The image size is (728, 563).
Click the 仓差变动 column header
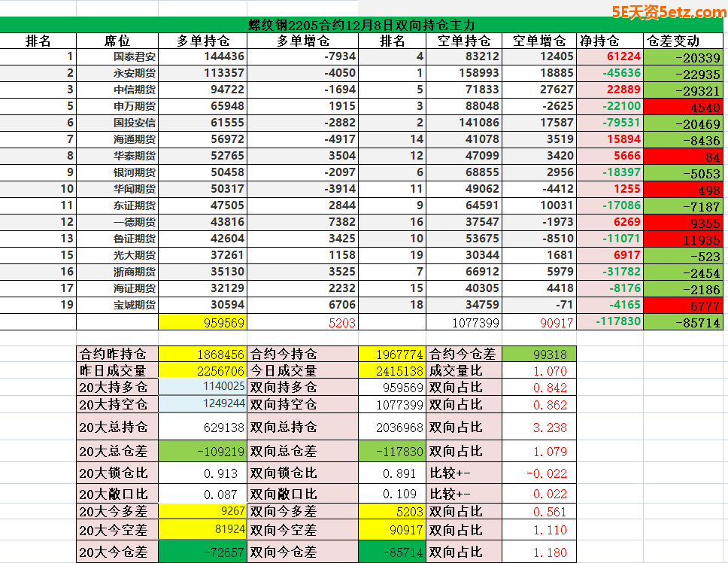[684, 41]
